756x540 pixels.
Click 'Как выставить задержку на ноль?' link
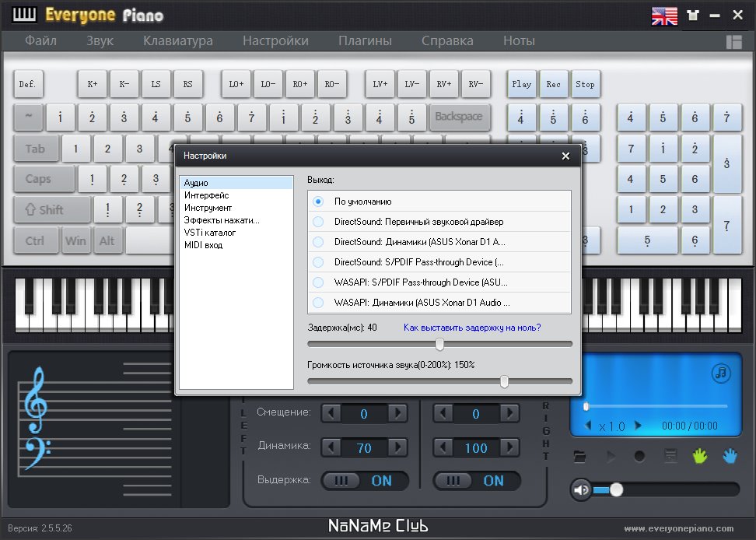472,328
